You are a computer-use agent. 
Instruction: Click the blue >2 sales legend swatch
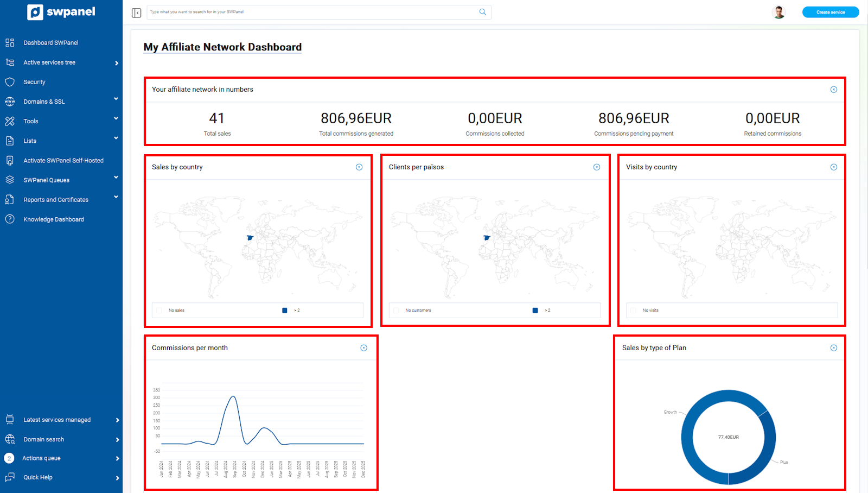click(285, 311)
